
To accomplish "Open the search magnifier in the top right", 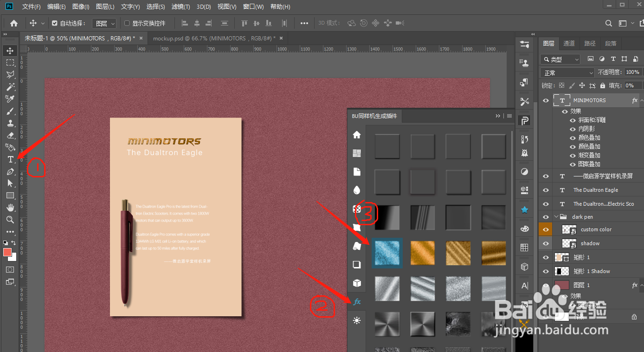I will coord(609,23).
